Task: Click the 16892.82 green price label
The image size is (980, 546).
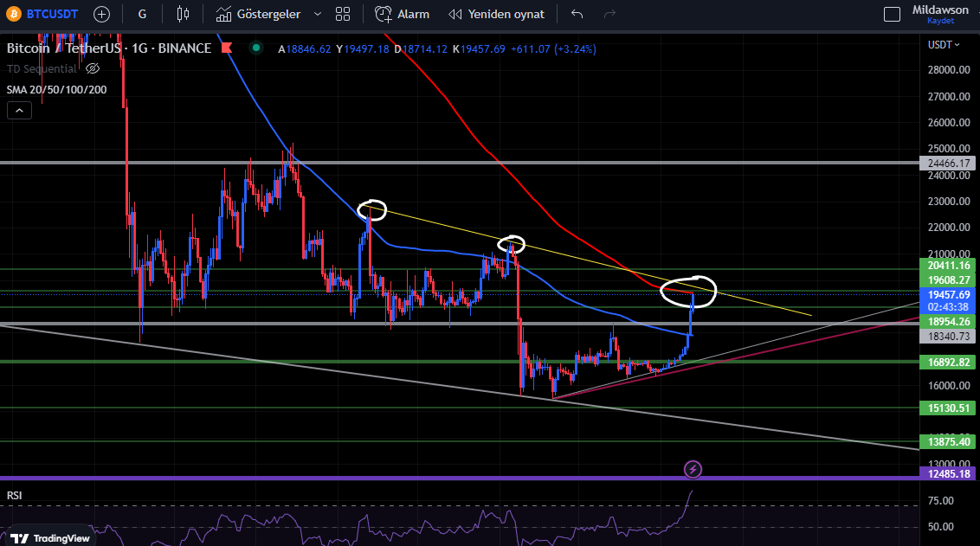Action: [948, 363]
